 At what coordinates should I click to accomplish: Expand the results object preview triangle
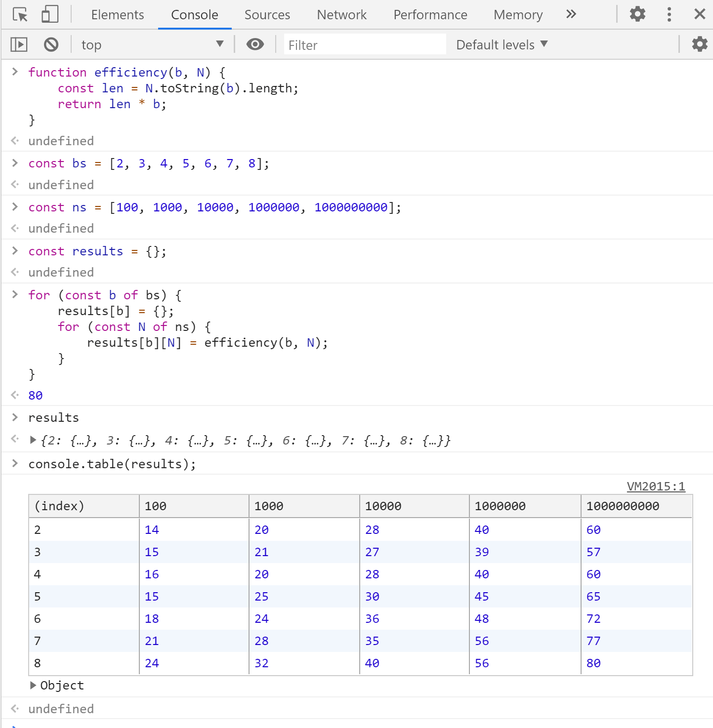[x=33, y=440]
